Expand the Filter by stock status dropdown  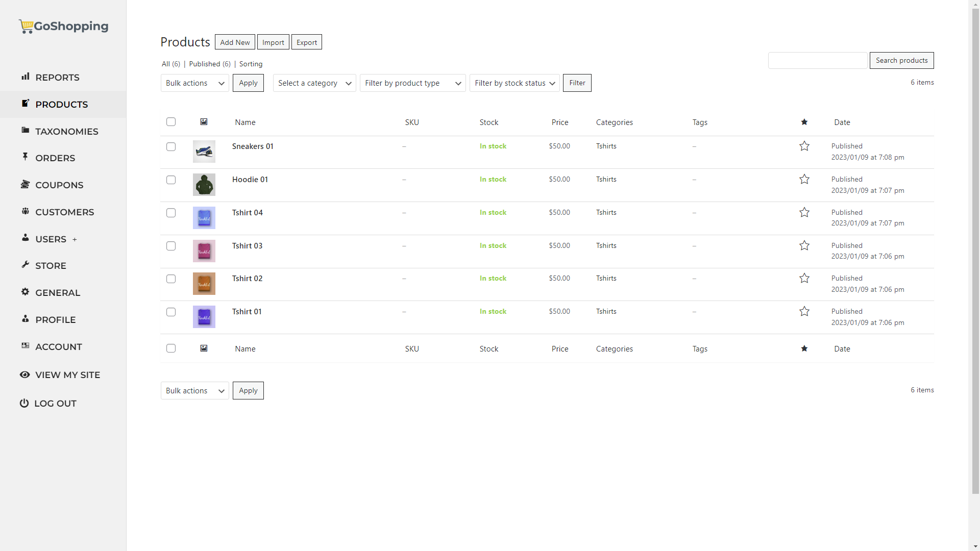[514, 83]
